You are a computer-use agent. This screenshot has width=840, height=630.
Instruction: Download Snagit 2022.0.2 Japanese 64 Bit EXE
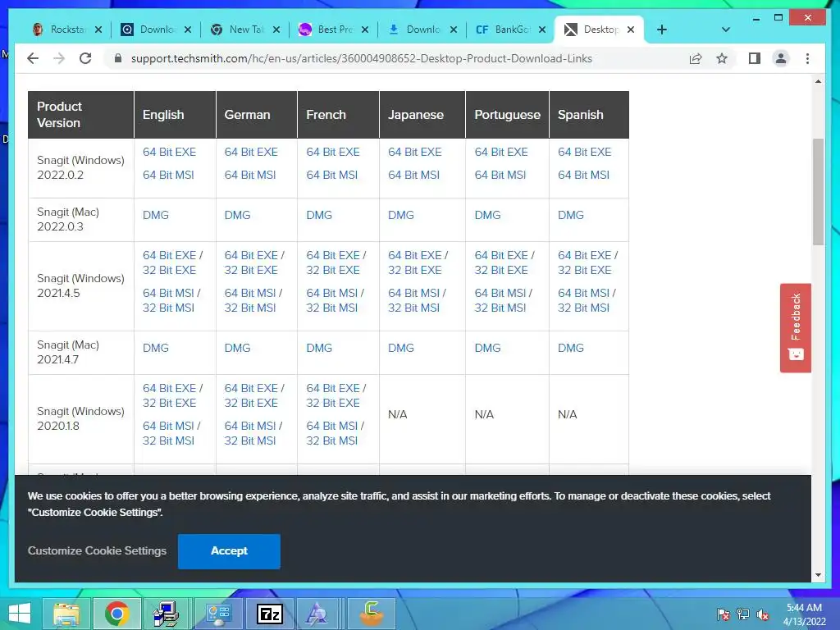point(414,152)
